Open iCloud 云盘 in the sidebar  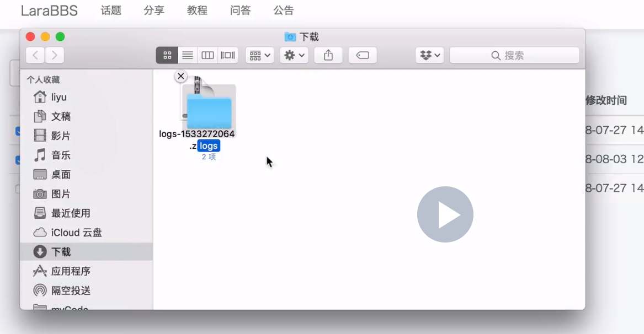(x=86, y=233)
